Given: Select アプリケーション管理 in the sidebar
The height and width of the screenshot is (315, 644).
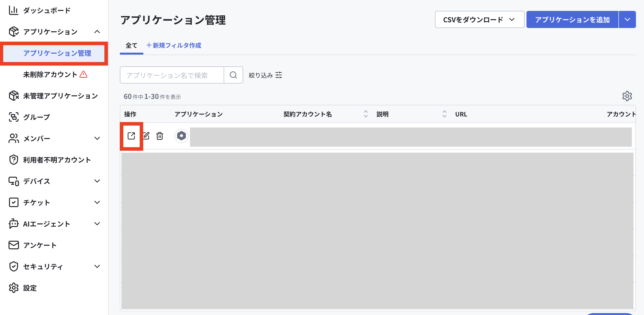Looking at the screenshot, I should pos(54,53).
